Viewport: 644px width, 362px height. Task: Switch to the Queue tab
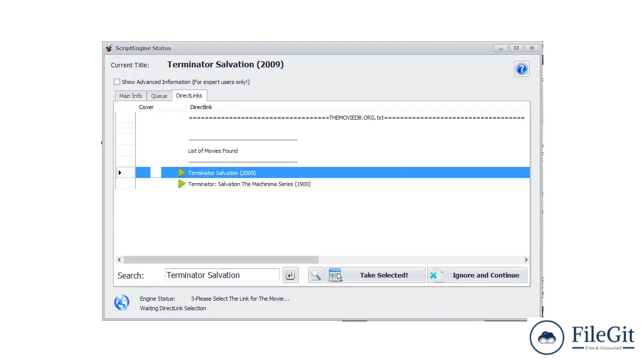[x=159, y=96]
